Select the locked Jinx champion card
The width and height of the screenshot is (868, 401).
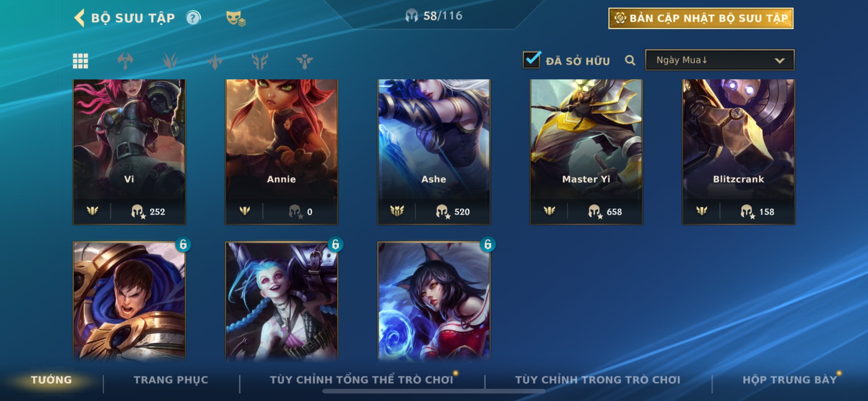pos(281,301)
